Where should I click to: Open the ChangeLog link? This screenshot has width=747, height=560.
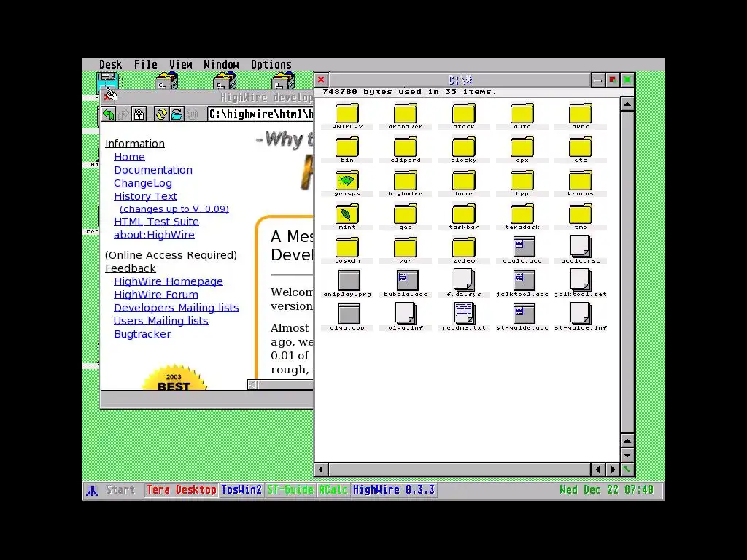click(x=143, y=183)
